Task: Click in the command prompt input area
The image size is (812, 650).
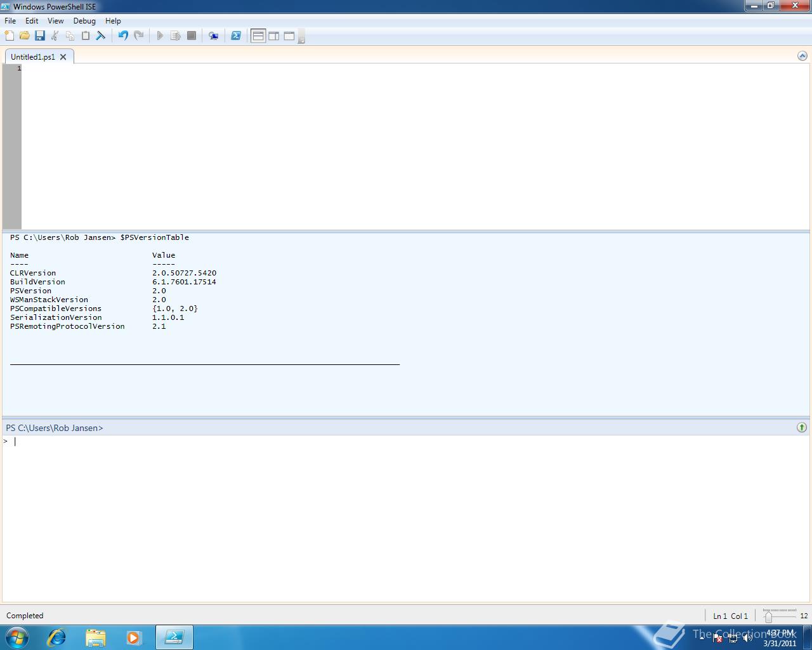Action: point(406,518)
